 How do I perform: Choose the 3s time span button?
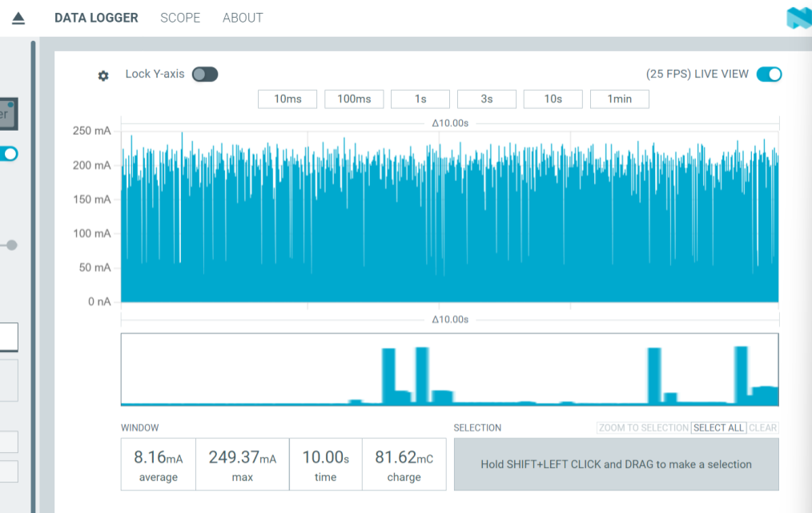point(487,99)
